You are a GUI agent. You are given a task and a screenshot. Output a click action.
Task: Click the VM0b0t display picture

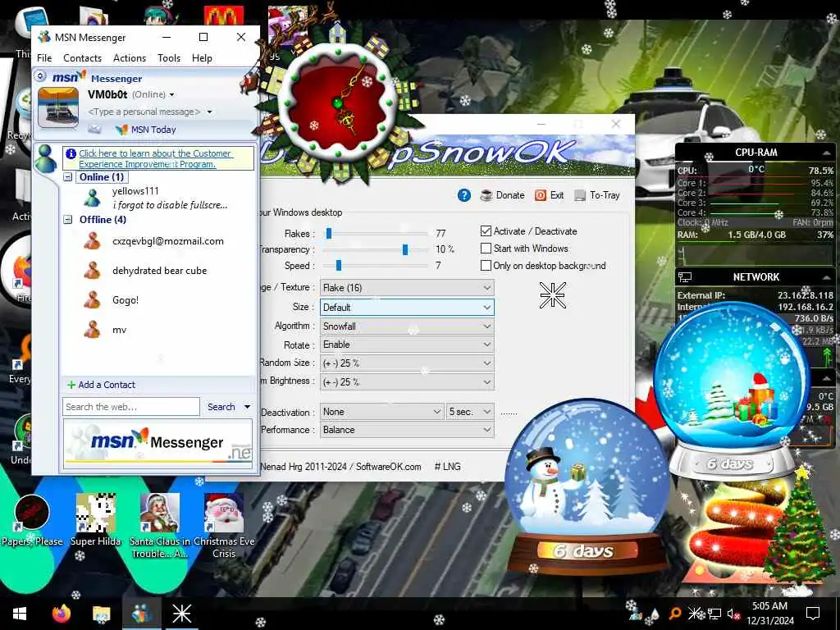pyautogui.click(x=58, y=107)
